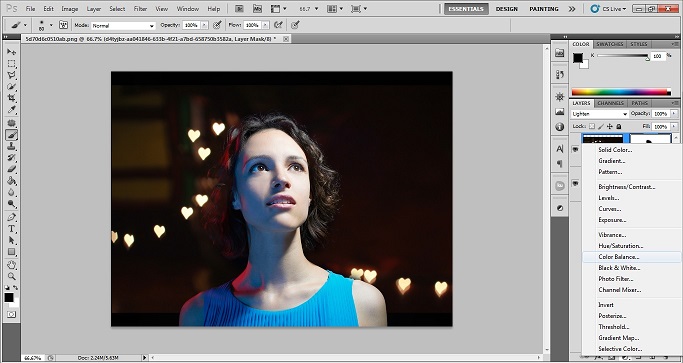Open the brush Opacity slider arrow
Viewport: 683px width, 363px height.
point(205,25)
